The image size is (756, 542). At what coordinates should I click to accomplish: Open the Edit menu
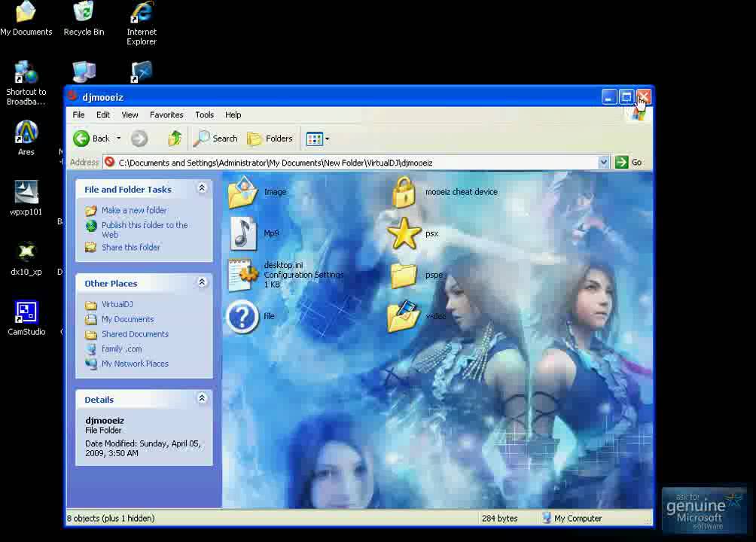(x=102, y=114)
